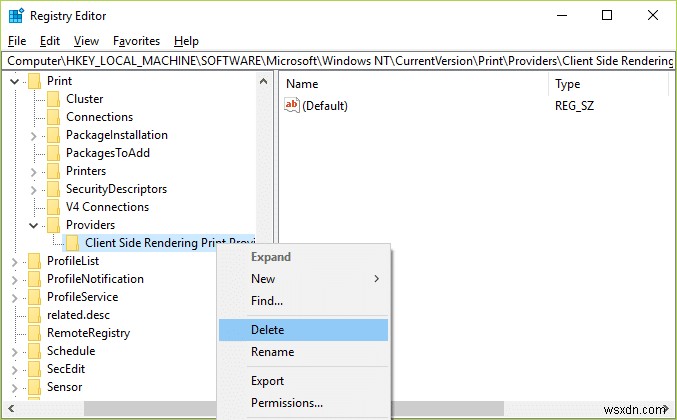Choose Delete from the context menu

point(268,330)
